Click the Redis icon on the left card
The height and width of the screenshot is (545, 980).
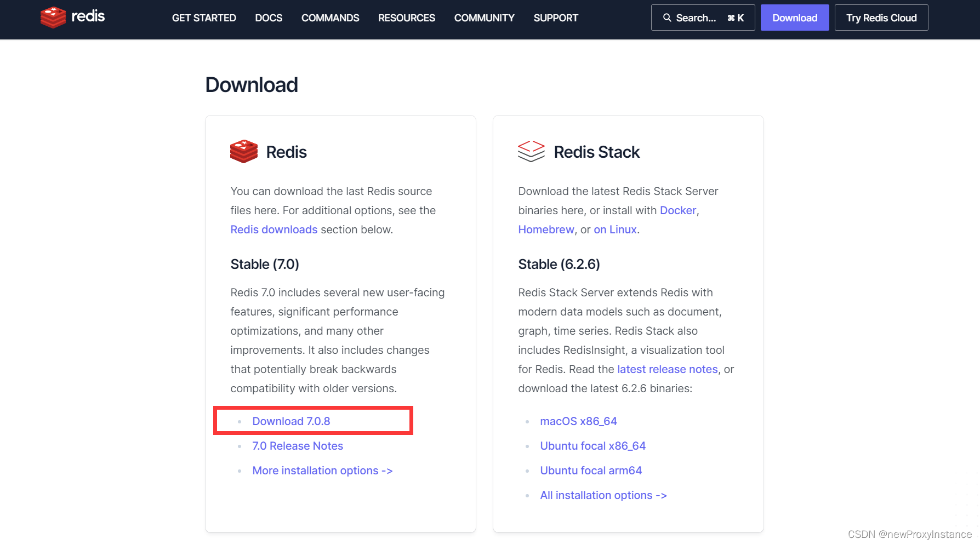click(x=243, y=151)
